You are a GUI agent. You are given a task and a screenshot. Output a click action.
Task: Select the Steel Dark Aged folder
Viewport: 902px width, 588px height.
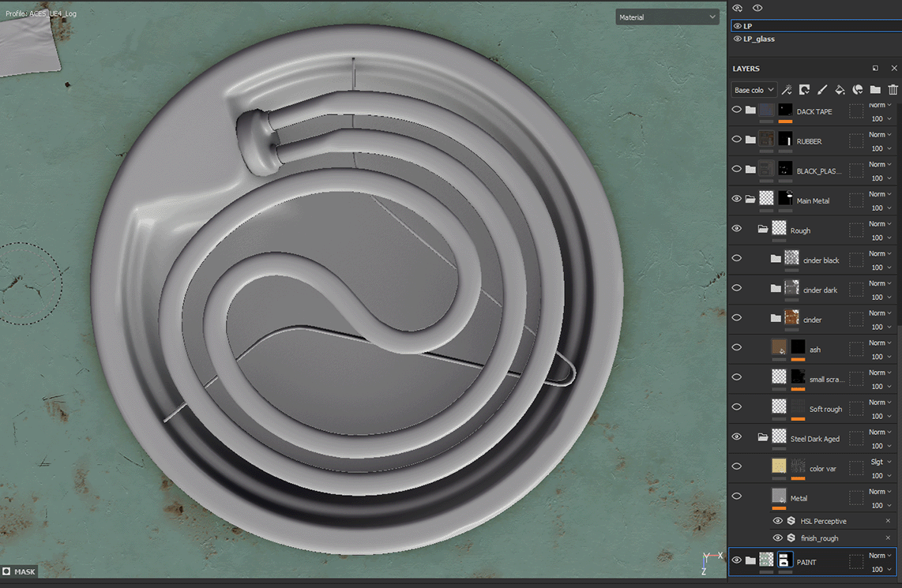point(812,439)
